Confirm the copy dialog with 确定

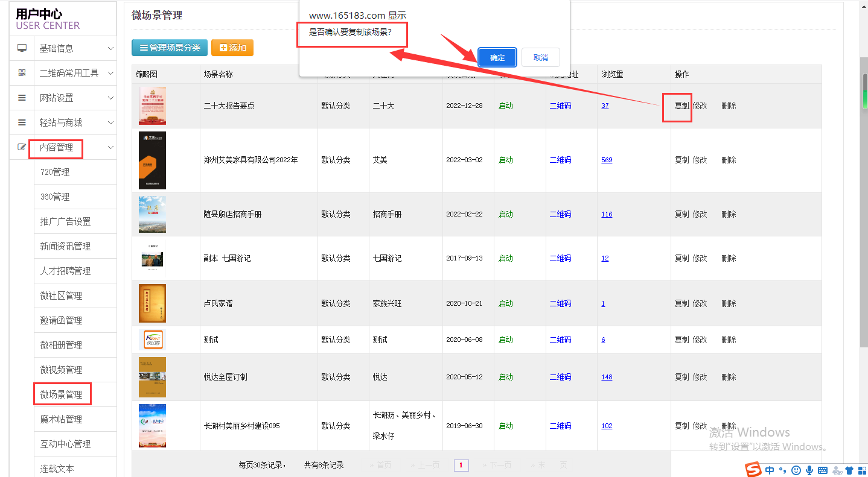tap(497, 57)
